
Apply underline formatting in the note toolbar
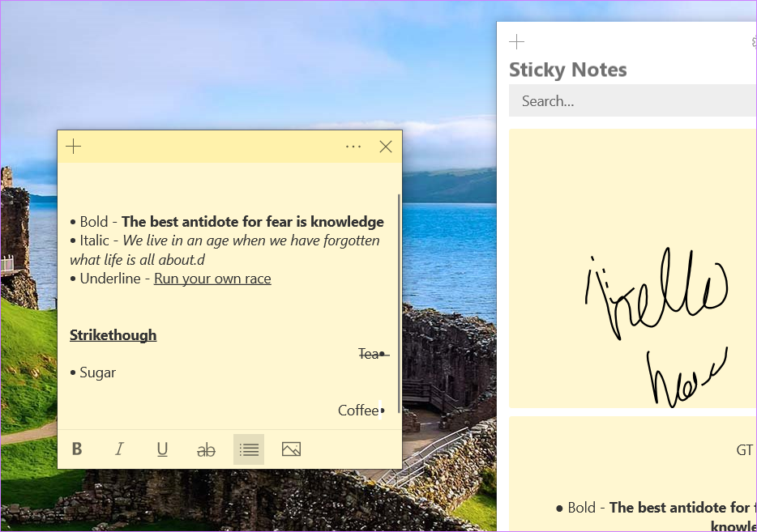(162, 449)
